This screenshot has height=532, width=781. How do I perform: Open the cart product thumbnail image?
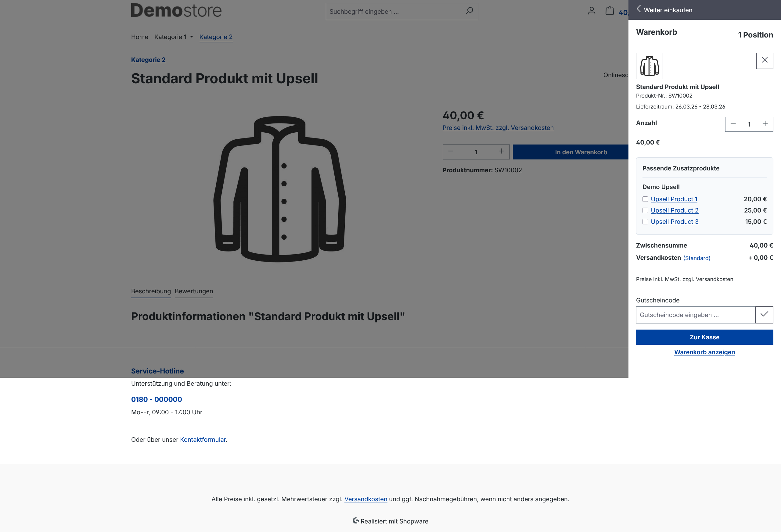(x=649, y=66)
